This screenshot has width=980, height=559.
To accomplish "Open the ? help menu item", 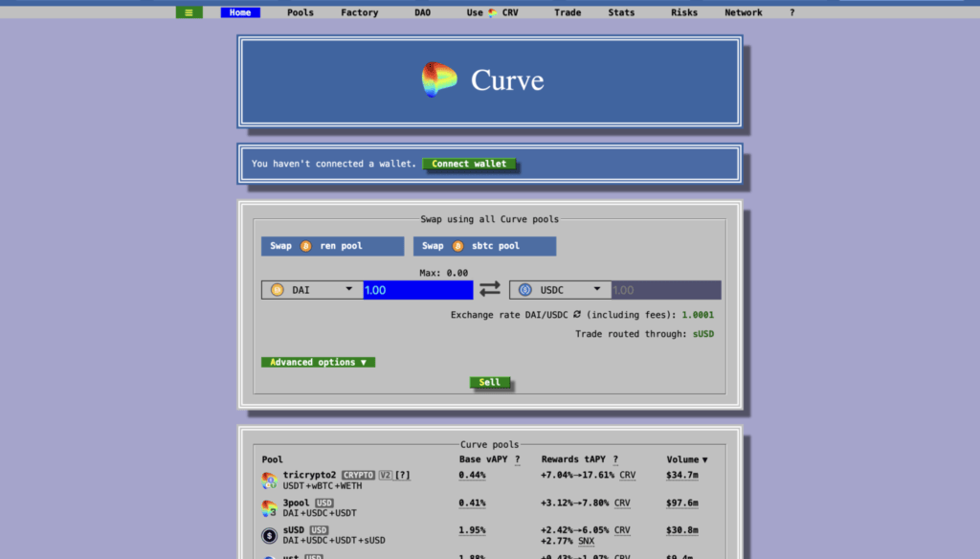I will [x=791, y=12].
